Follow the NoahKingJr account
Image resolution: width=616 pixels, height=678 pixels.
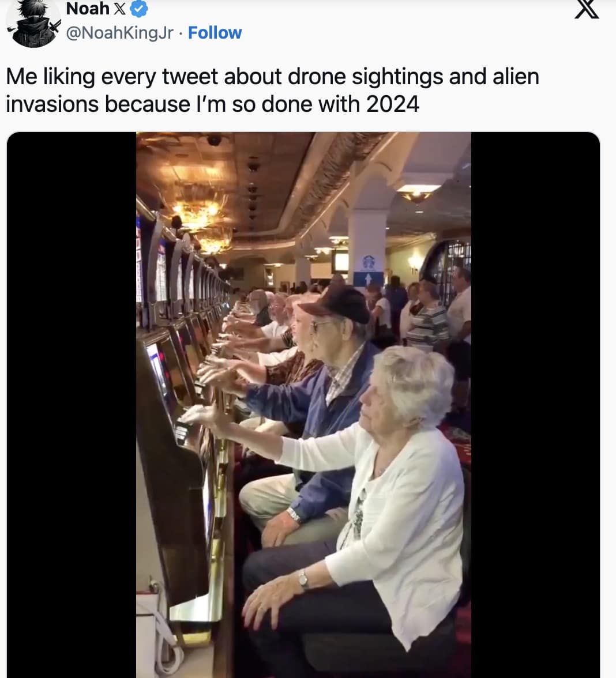[x=215, y=32]
